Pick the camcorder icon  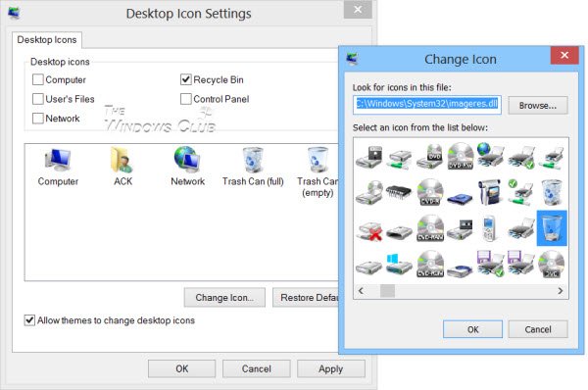[490, 192]
